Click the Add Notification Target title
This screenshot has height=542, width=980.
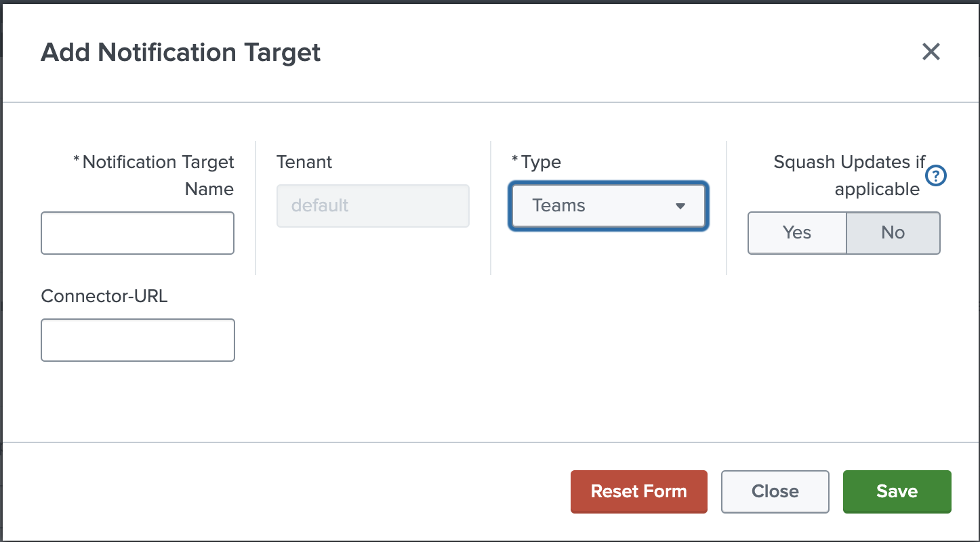[x=180, y=52]
